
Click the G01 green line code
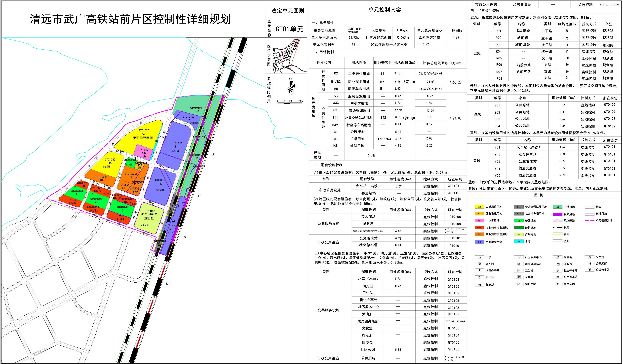[x=497, y=105]
